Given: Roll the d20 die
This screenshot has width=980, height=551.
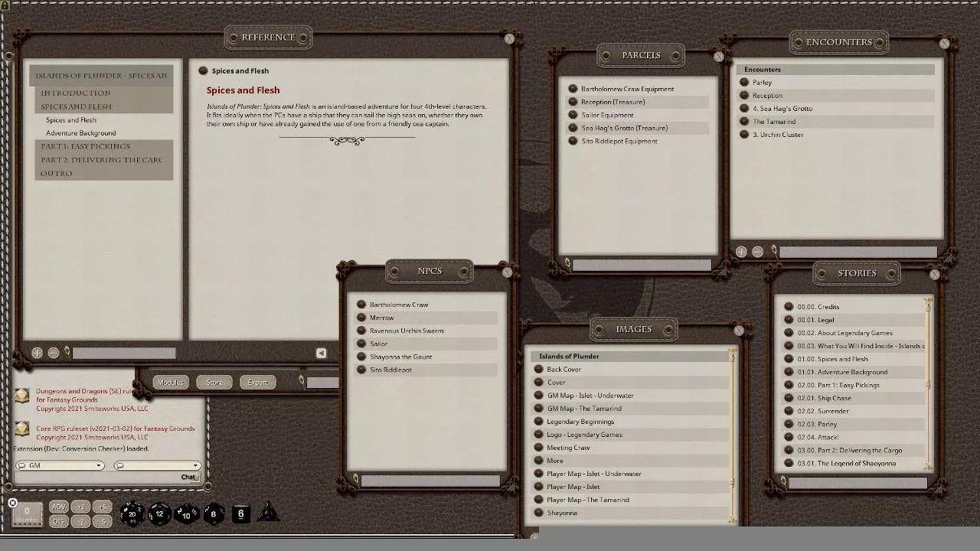Looking at the screenshot, I should click(x=132, y=514).
